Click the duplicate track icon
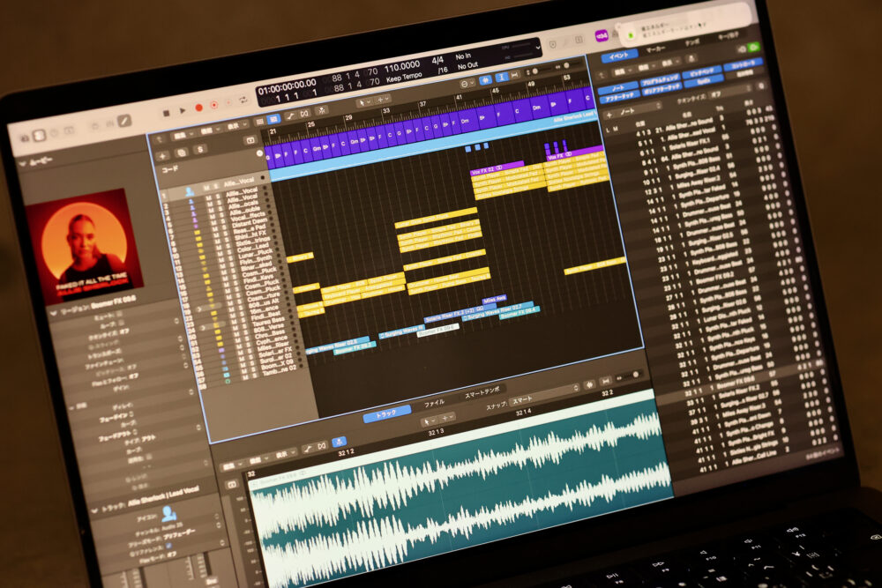 click(x=182, y=153)
